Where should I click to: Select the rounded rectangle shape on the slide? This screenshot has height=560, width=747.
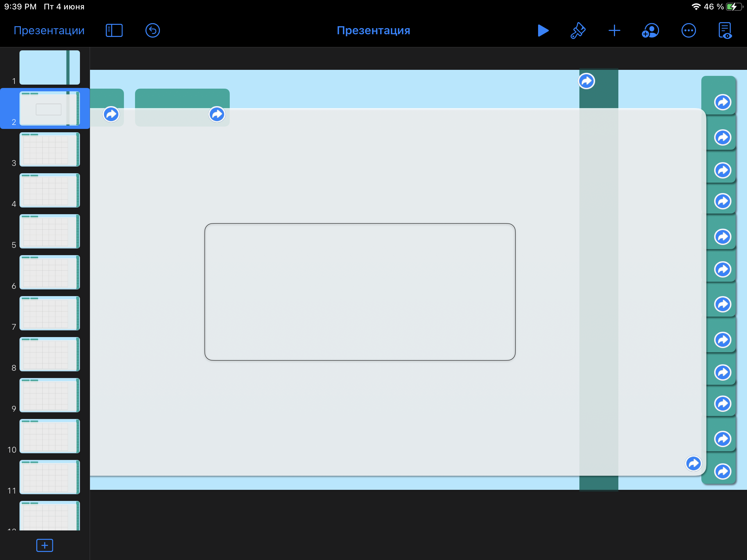[360, 292]
